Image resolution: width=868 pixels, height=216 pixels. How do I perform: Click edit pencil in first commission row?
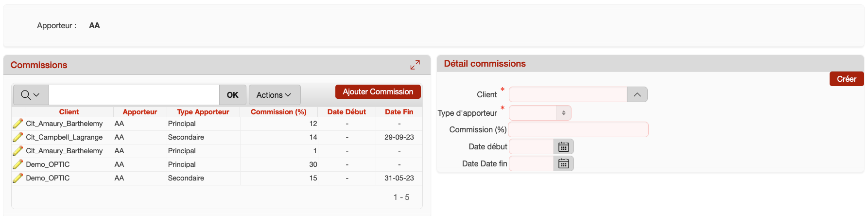click(18, 124)
